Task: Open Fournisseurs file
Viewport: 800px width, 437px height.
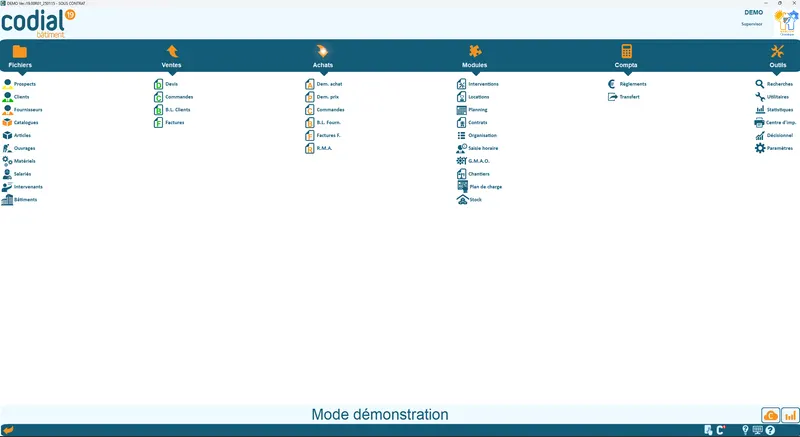Action: pyautogui.click(x=22, y=110)
